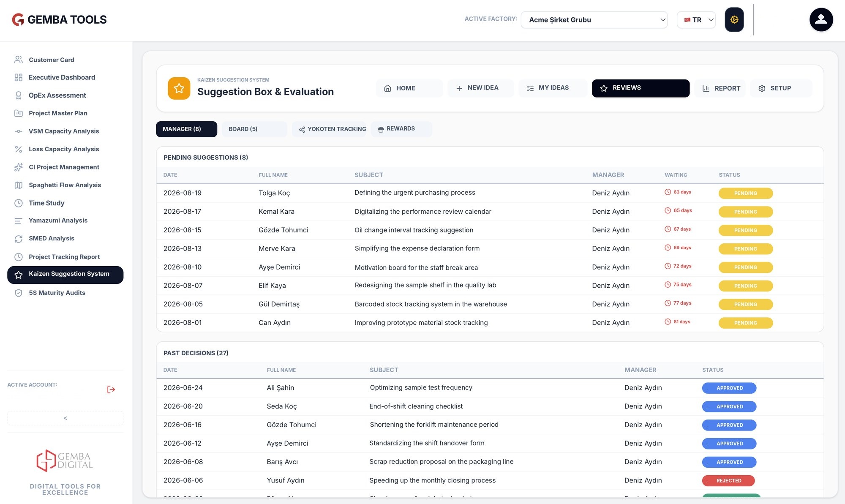Click the OpEx Assessment badge icon
Viewport: 845px width, 504px height.
click(x=18, y=95)
